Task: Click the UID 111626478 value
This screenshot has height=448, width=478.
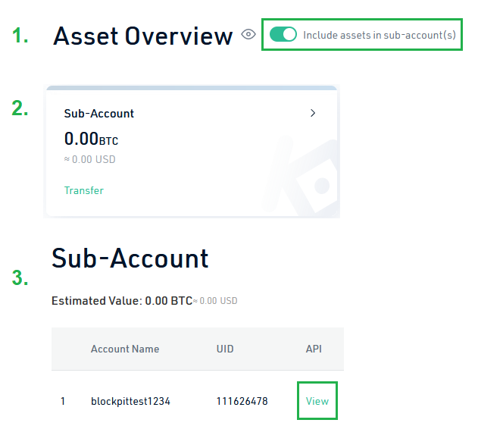Action: (x=242, y=401)
